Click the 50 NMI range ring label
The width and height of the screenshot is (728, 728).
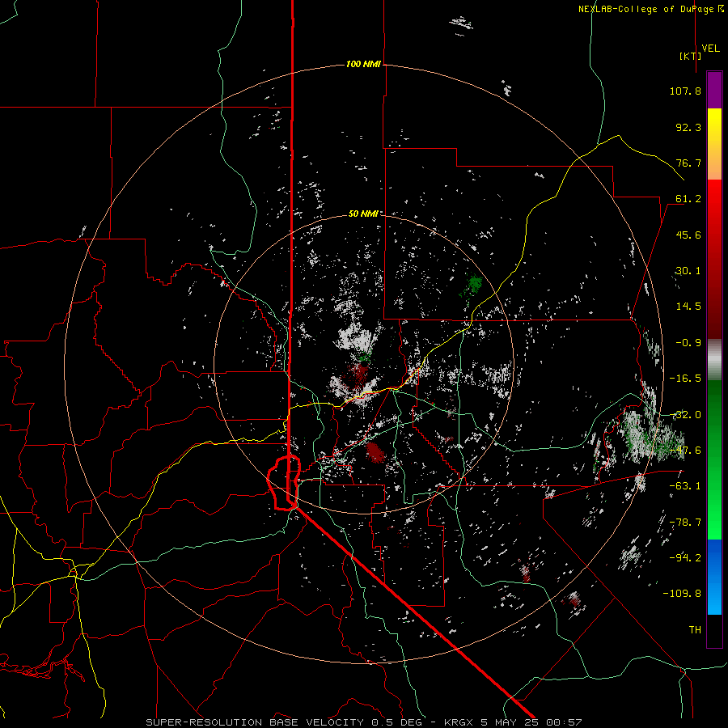point(363,214)
